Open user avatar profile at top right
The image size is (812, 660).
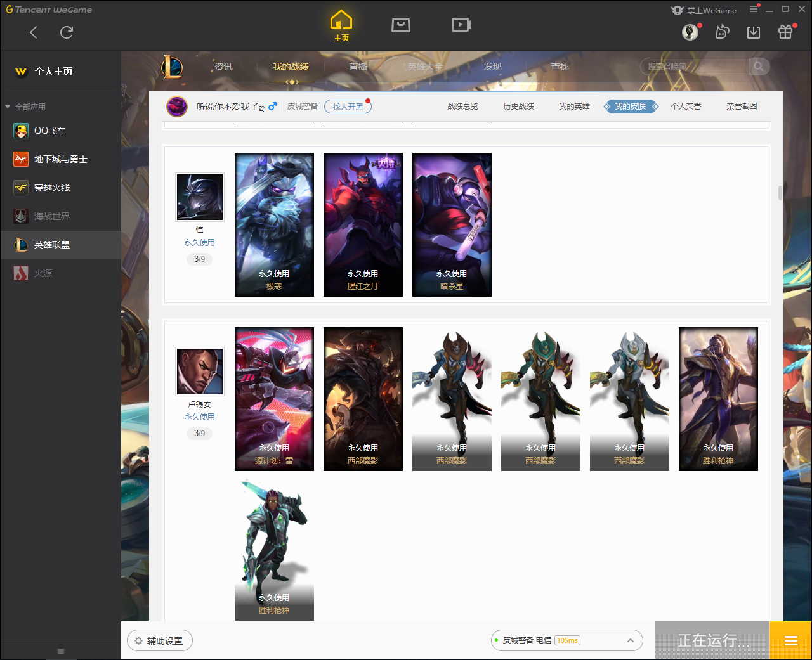690,32
